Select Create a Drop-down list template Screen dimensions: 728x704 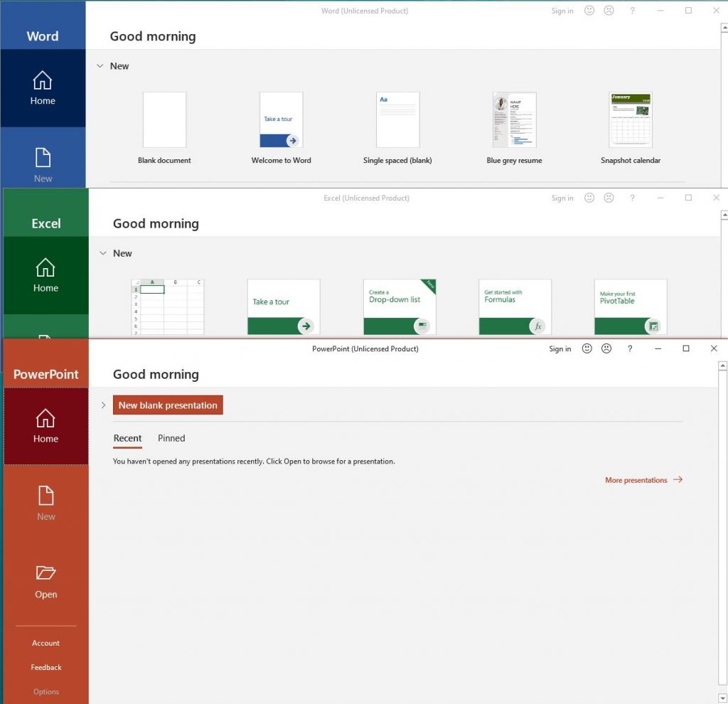[400, 307]
